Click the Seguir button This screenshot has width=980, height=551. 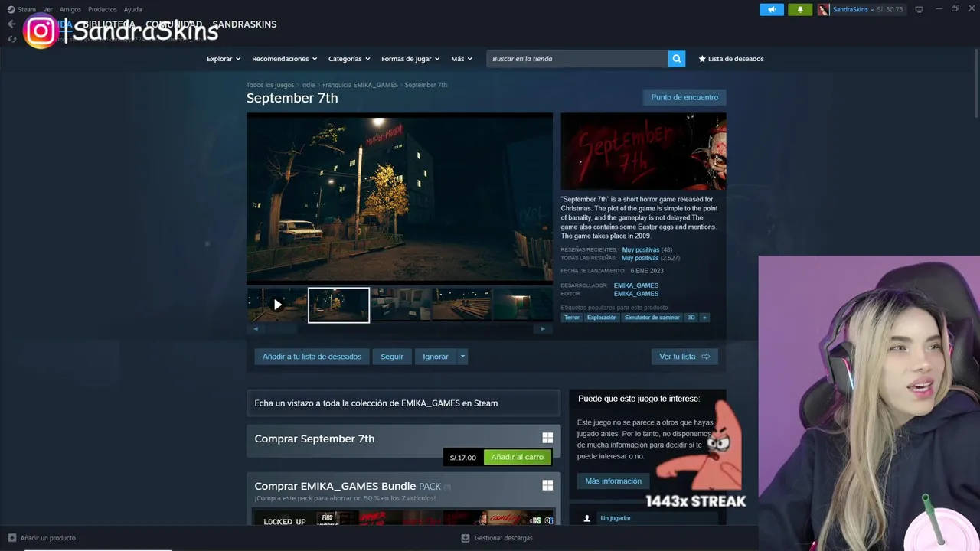pyautogui.click(x=392, y=357)
